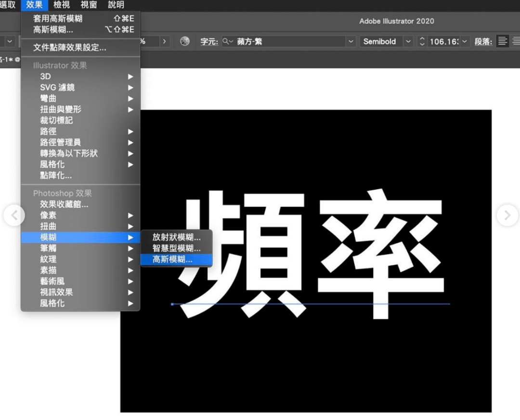Open the 效果 menu
Screen dimensions: 520x420
[x=34, y=5]
